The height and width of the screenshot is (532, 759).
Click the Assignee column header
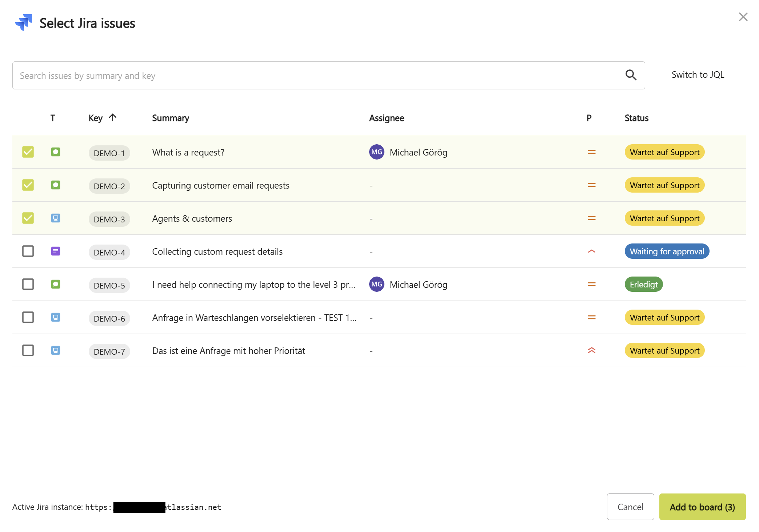386,118
